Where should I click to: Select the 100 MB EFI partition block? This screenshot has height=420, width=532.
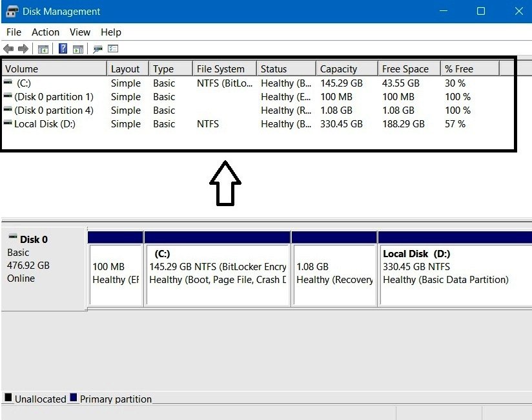pos(116,269)
